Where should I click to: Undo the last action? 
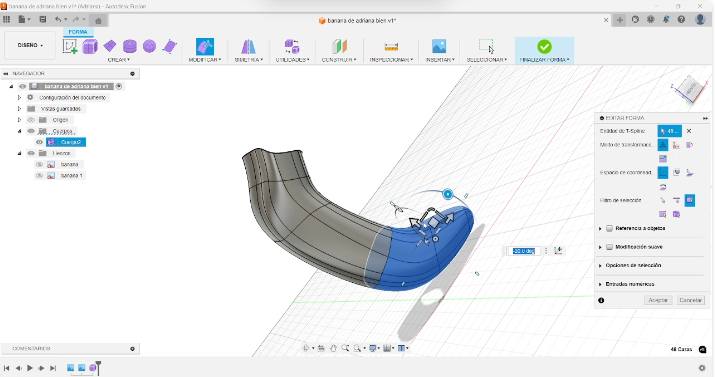coord(58,20)
